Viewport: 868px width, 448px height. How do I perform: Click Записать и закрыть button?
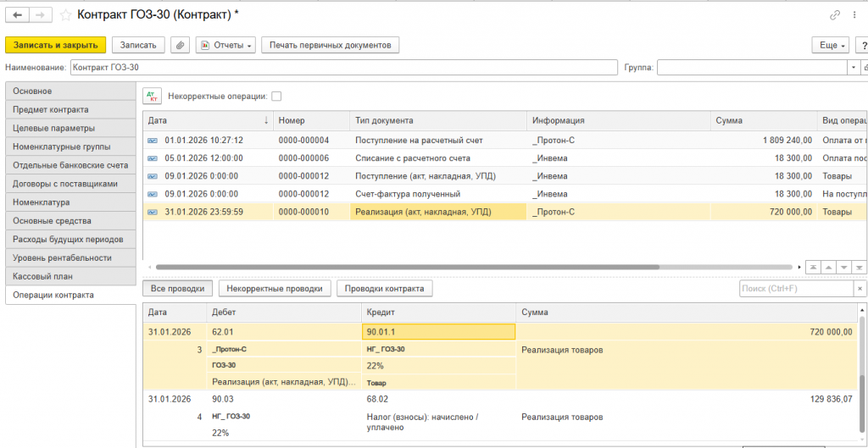tap(55, 45)
